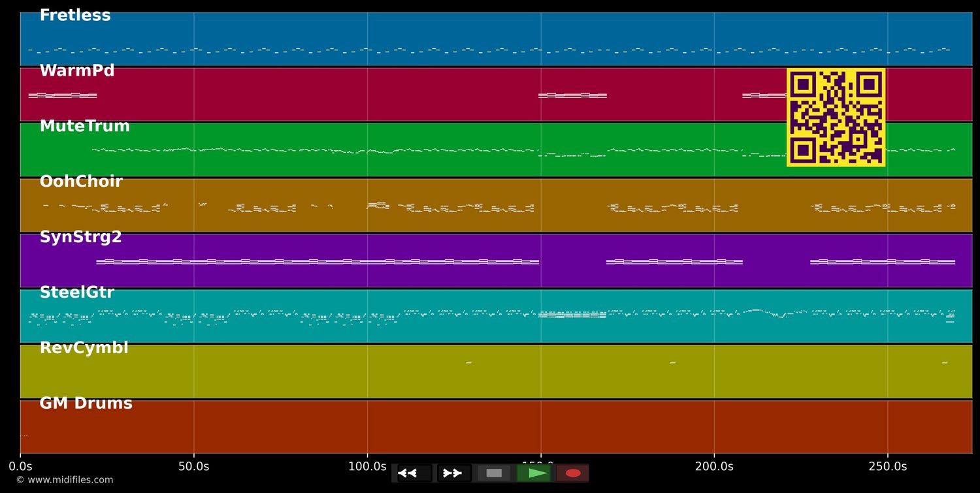Select the WarmPd track label
This screenshot has height=493, width=980.
click(77, 71)
